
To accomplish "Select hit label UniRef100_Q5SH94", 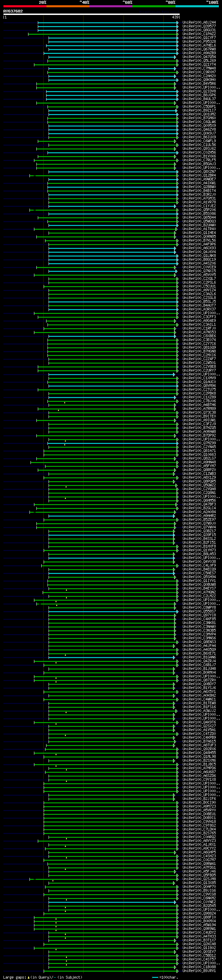I will tap(199, 577).
